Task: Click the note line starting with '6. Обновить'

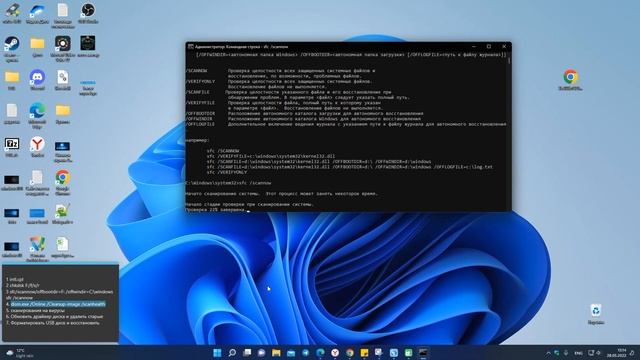Action: (x=54, y=317)
